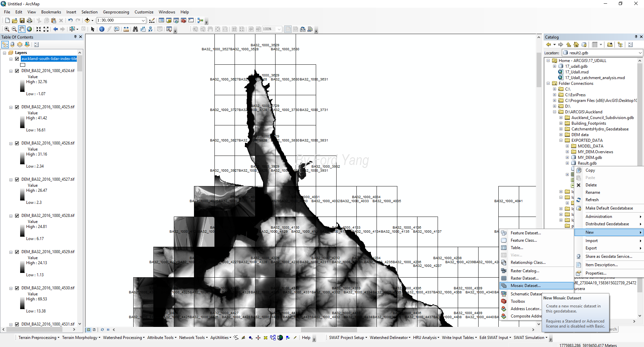Uncheck DEM_BA32_2016_1000_4527.tif layer visibility

17,179
